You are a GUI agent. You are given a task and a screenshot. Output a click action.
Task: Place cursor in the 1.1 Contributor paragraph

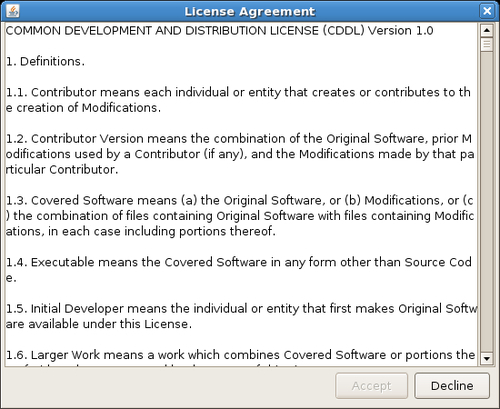pos(238,100)
